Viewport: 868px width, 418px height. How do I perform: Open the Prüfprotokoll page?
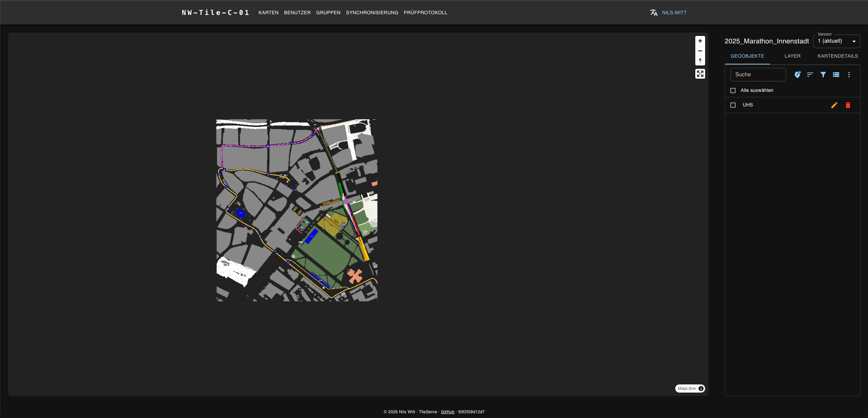[426, 13]
